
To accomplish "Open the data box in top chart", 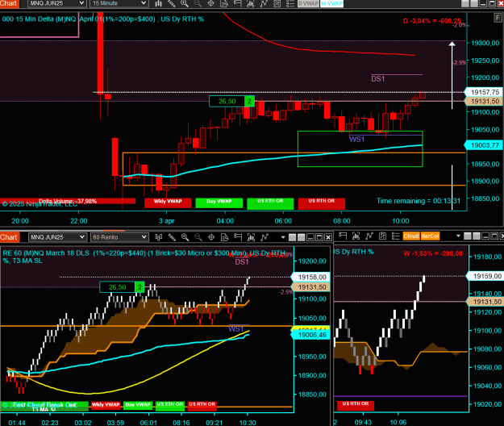I will pos(224,3).
